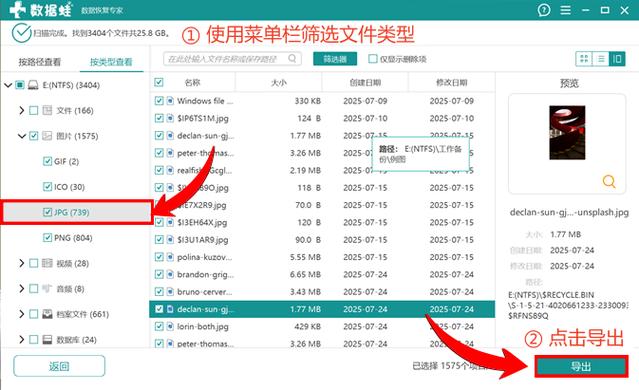Click the JPG (739) tree label
Viewport: 639px width, 390px height.
[x=71, y=212]
